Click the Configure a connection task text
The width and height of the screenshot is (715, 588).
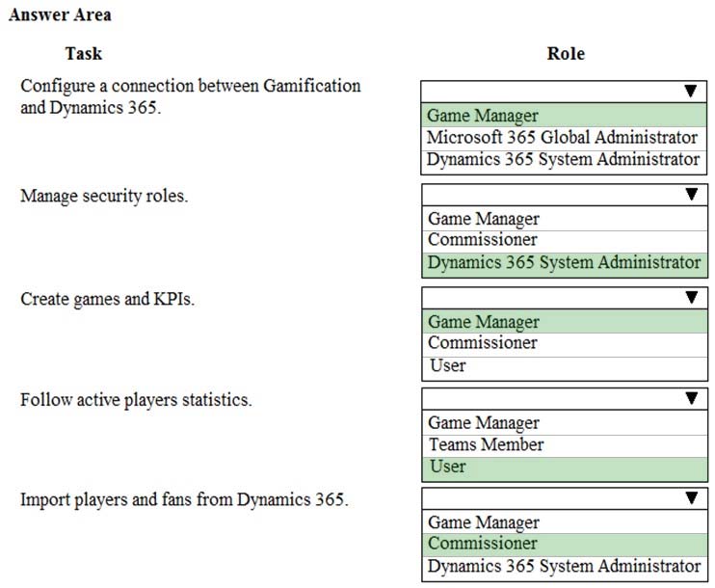click(191, 96)
